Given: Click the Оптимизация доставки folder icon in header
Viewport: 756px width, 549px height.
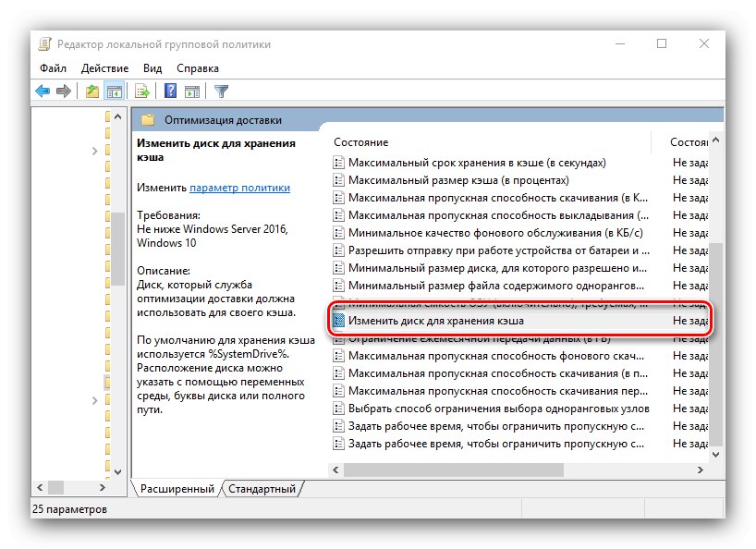Looking at the screenshot, I should pos(148,119).
